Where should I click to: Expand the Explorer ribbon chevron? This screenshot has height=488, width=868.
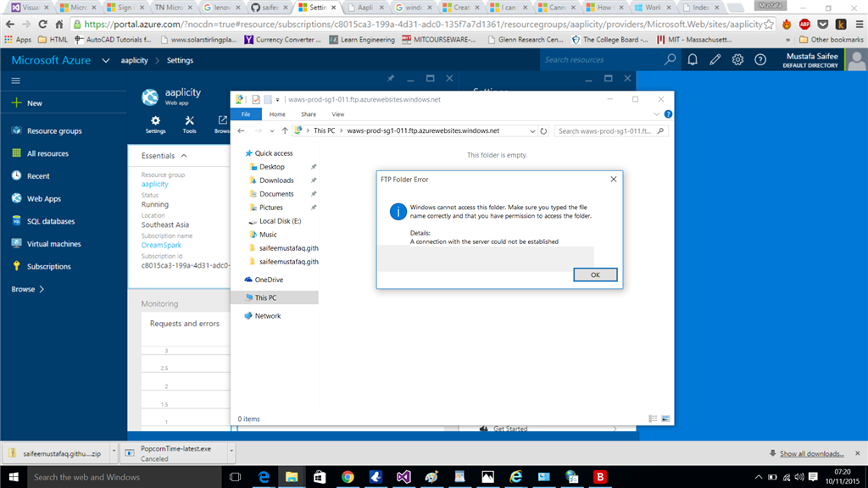coord(657,114)
